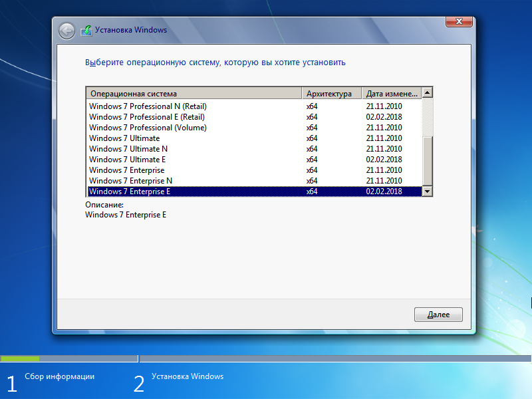This screenshot has height=399, width=532.
Task: Click the Windows Setup icon in title bar
Action: pyautogui.click(x=86, y=31)
